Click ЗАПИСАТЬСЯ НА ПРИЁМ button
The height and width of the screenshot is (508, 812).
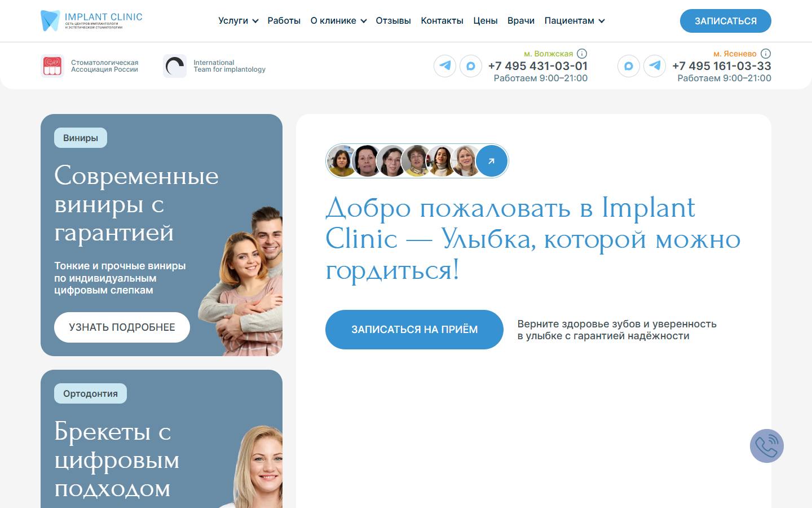pos(414,330)
